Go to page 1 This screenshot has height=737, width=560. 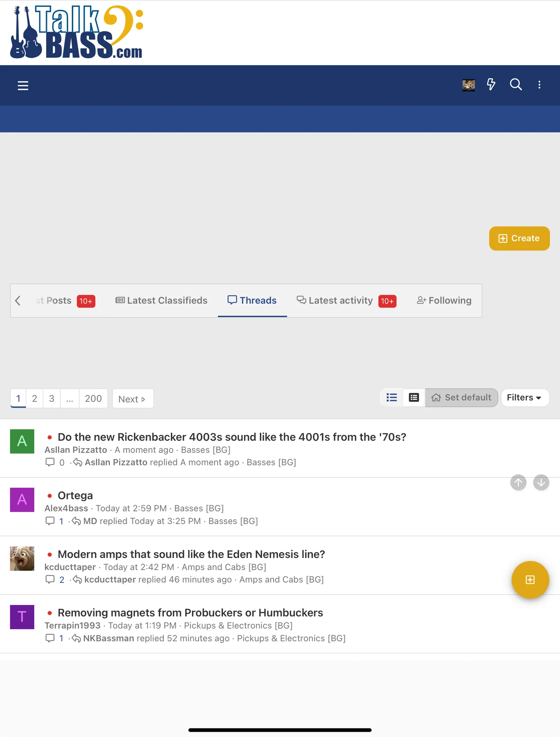click(18, 398)
